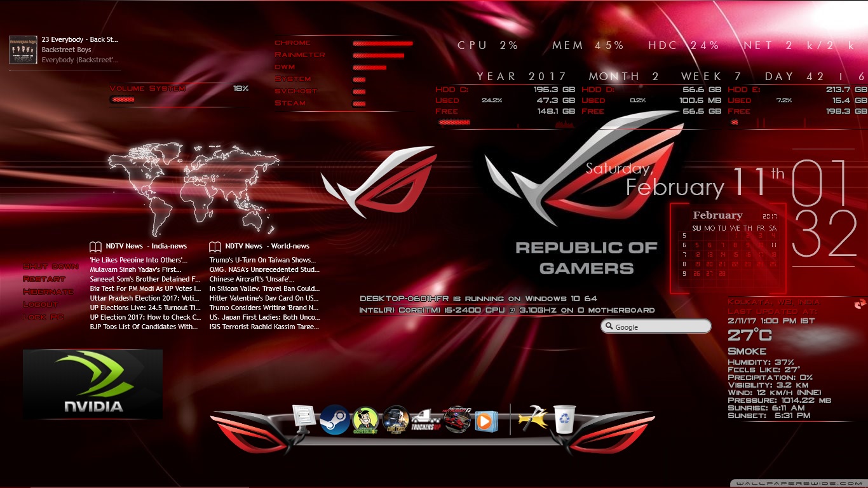Click the MEM 45% readout
Screen dimensions: 868x488
(x=588, y=45)
